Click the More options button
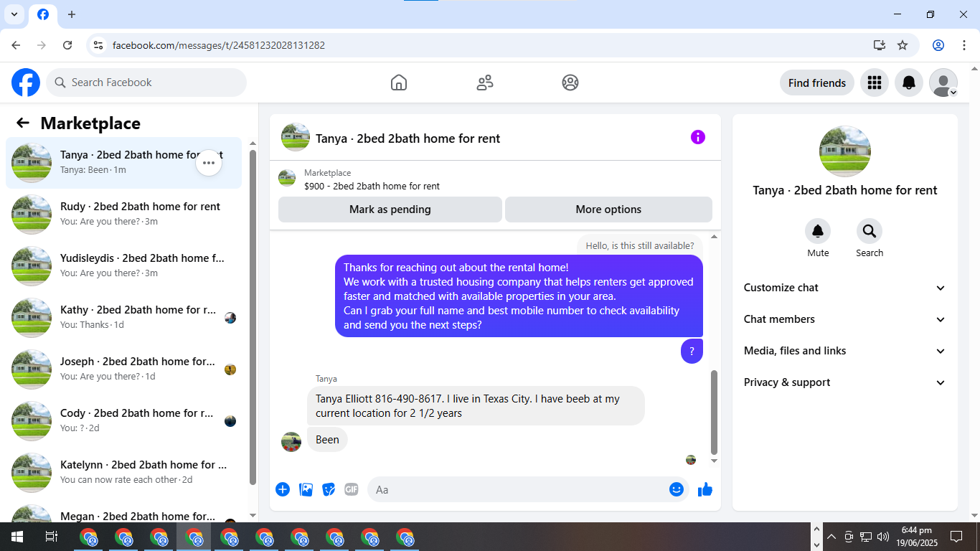The image size is (980, 551). [x=608, y=209]
